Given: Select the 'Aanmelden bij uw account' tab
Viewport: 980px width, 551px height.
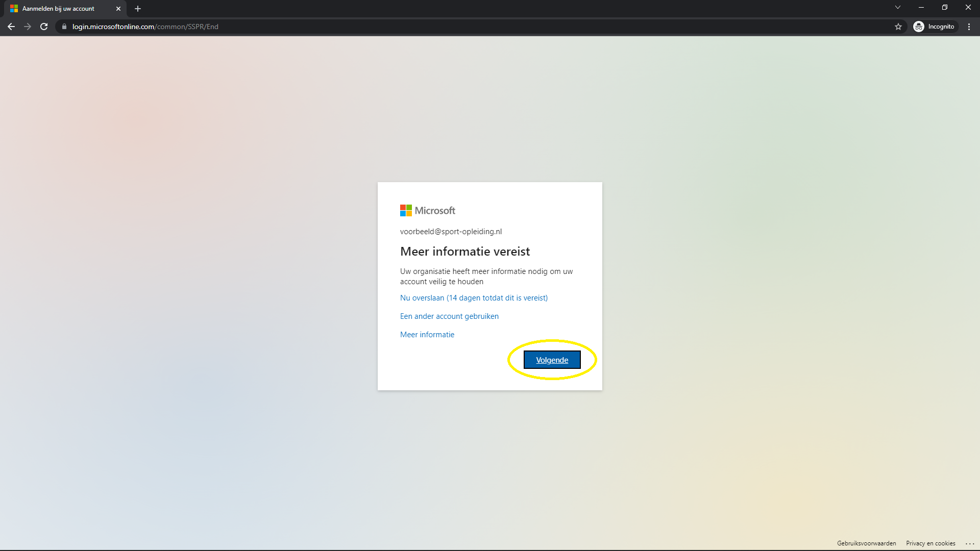Looking at the screenshot, I should pyautogui.click(x=59, y=9).
